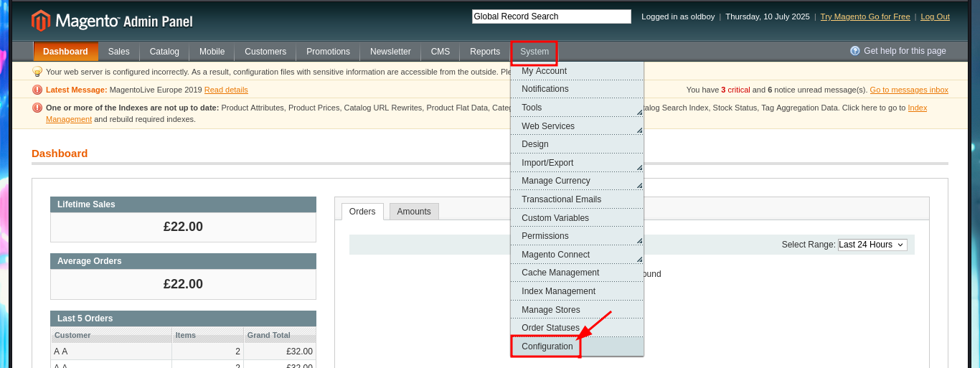The height and width of the screenshot is (368, 980).
Task: Expand the Manage Currency submenu arrow
Action: click(x=639, y=186)
